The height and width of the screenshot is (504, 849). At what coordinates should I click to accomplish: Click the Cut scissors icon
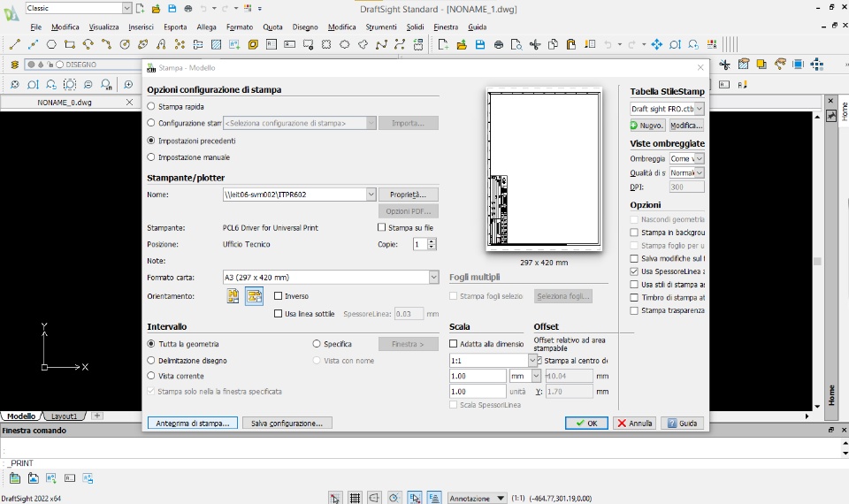(x=535, y=44)
